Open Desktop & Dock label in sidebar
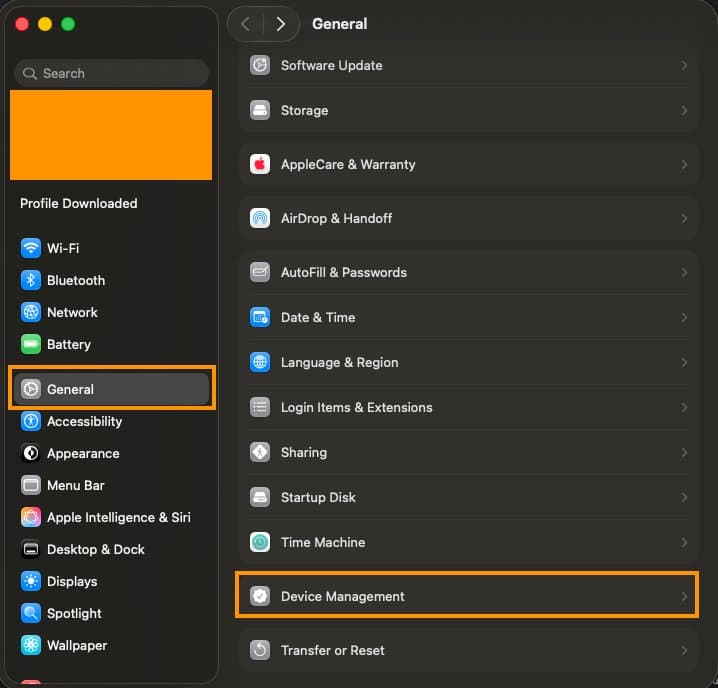The width and height of the screenshot is (718, 688). point(96,549)
